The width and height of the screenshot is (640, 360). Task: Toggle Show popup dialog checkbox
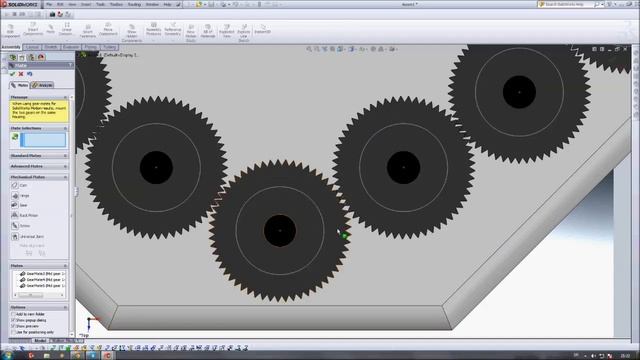(x=13, y=320)
